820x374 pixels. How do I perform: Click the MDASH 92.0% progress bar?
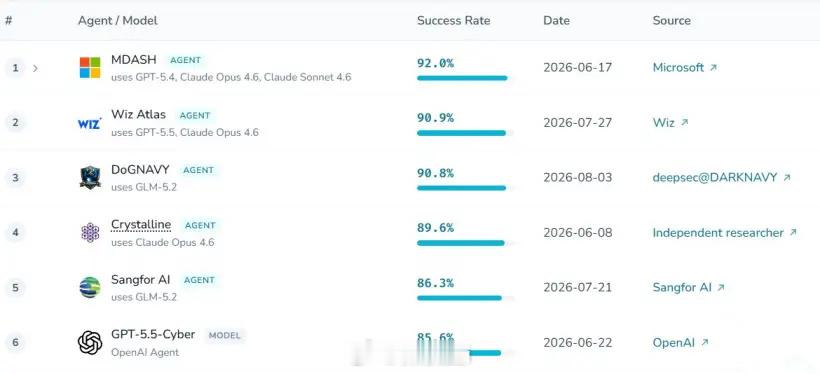(x=465, y=78)
